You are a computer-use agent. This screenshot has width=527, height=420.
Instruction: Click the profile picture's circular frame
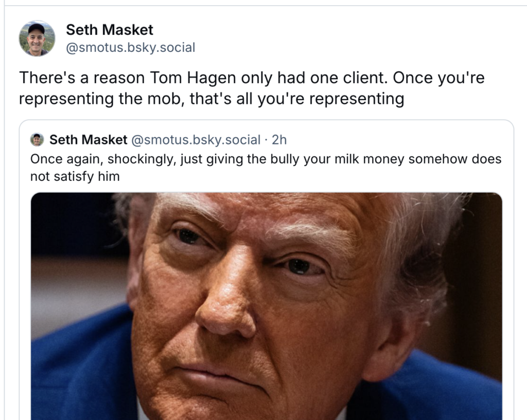click(37, 38)
